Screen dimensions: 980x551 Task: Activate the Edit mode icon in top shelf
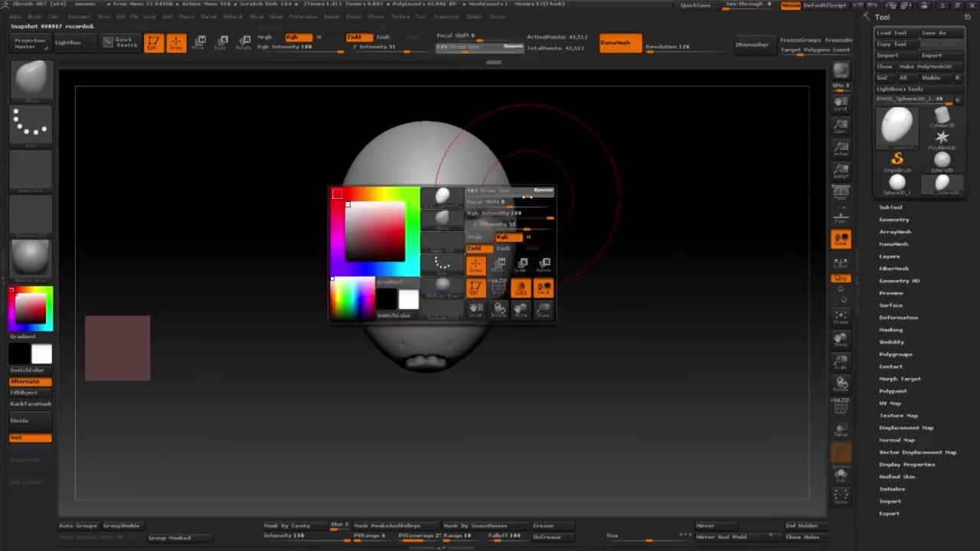(153, 43)
